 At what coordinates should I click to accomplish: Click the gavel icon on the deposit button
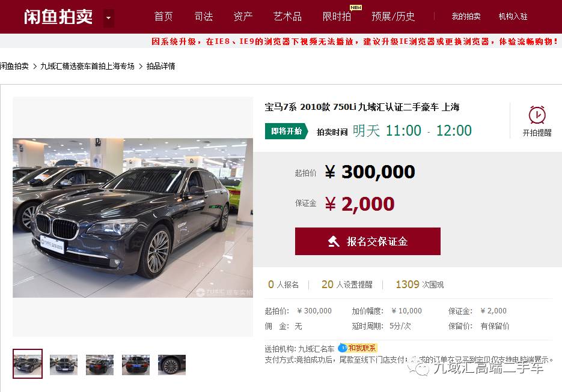coord(334,241)
